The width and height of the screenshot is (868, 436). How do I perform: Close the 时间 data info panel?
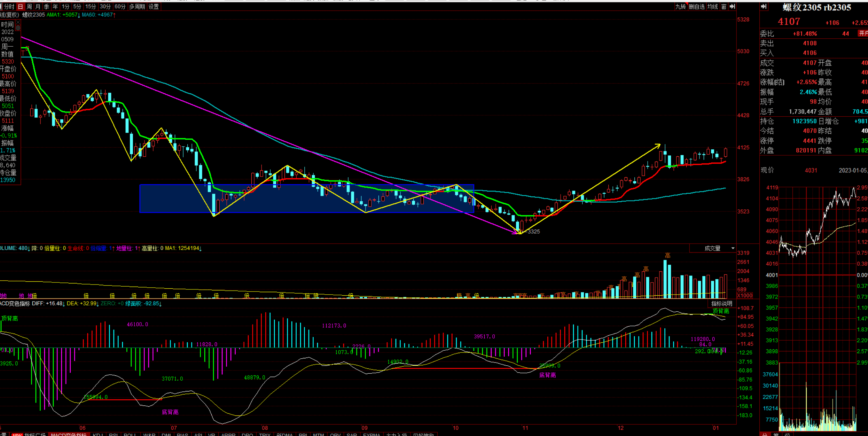[x=18, y=22]
